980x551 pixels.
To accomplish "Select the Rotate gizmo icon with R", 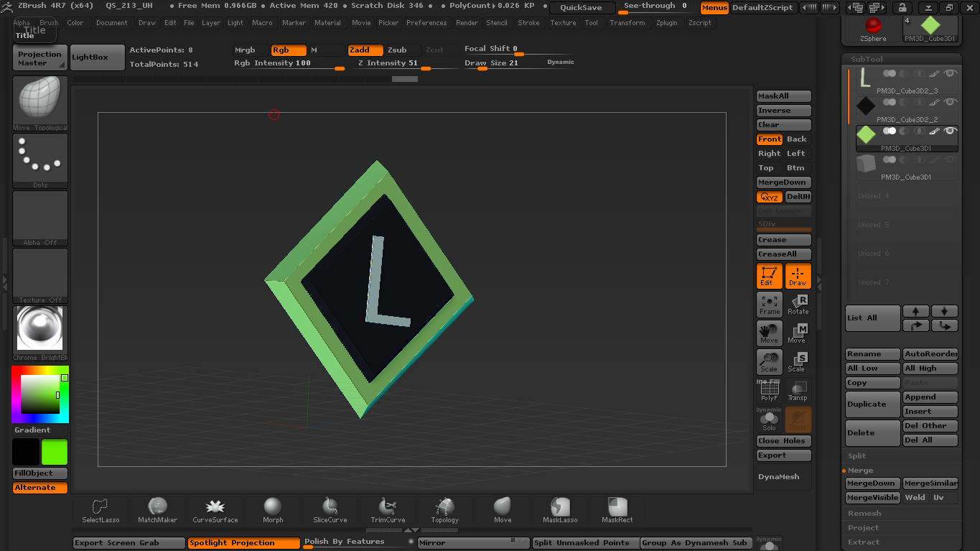I will click(798, 305).
